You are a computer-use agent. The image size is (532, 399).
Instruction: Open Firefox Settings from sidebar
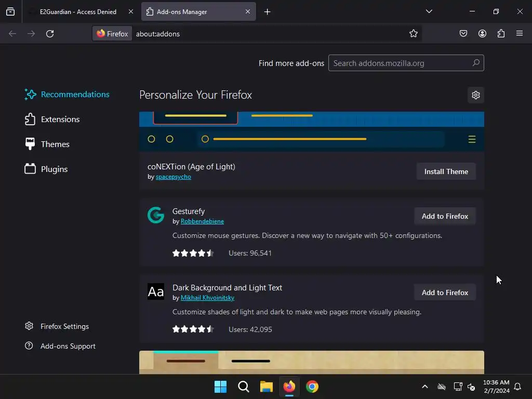point(57,326)
